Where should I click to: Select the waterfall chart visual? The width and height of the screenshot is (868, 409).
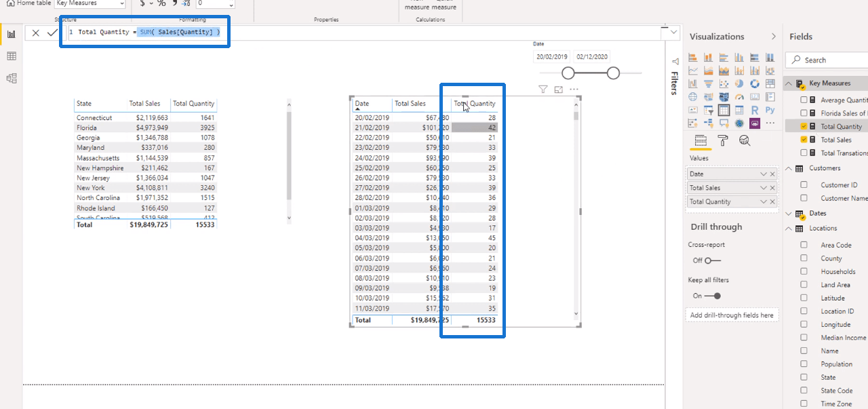(x=693, y=83)
